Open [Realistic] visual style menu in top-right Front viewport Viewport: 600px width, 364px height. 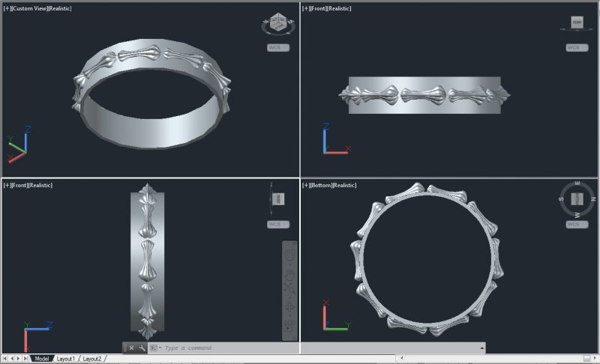(340, 8)
